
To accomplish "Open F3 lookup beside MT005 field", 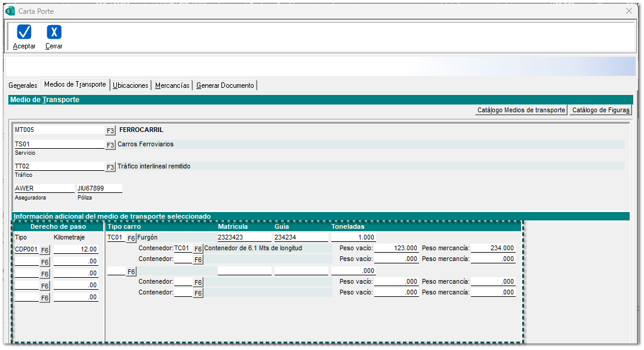I will pos(110,130).
